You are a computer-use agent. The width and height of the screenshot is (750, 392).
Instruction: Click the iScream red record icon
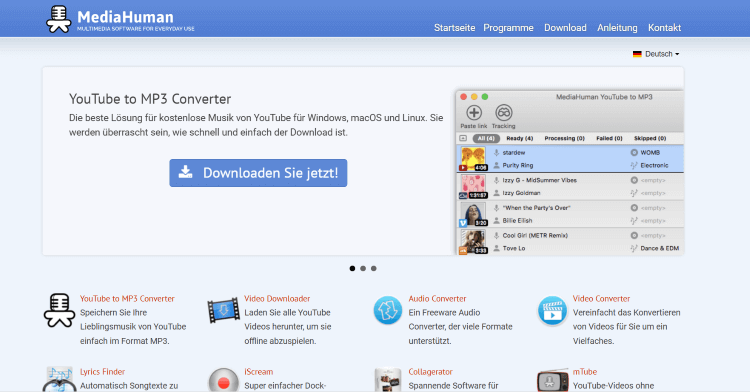click(223, 380)
